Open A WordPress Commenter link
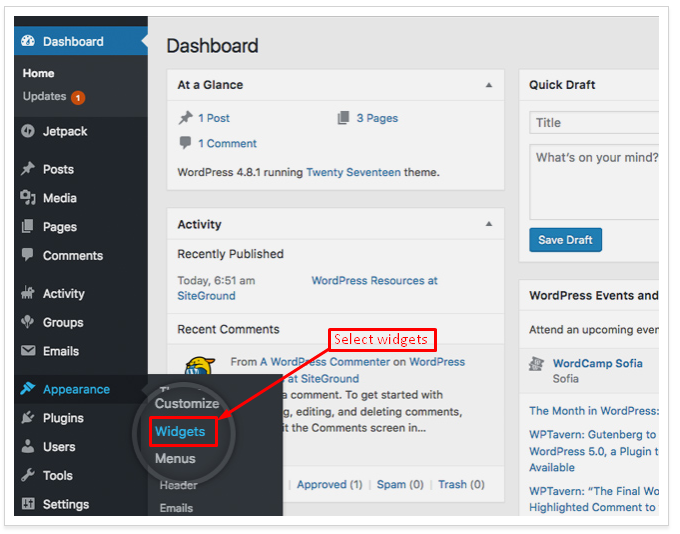 click(x=325, y=362)
